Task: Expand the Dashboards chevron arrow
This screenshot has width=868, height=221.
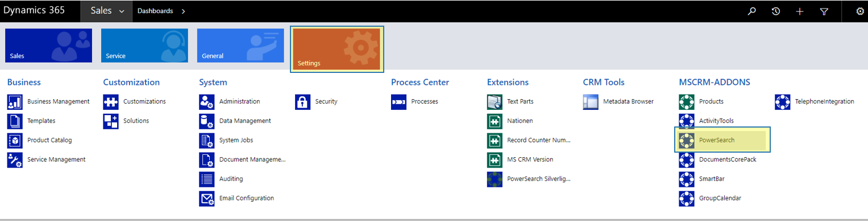Action: (x=183, y=11)
